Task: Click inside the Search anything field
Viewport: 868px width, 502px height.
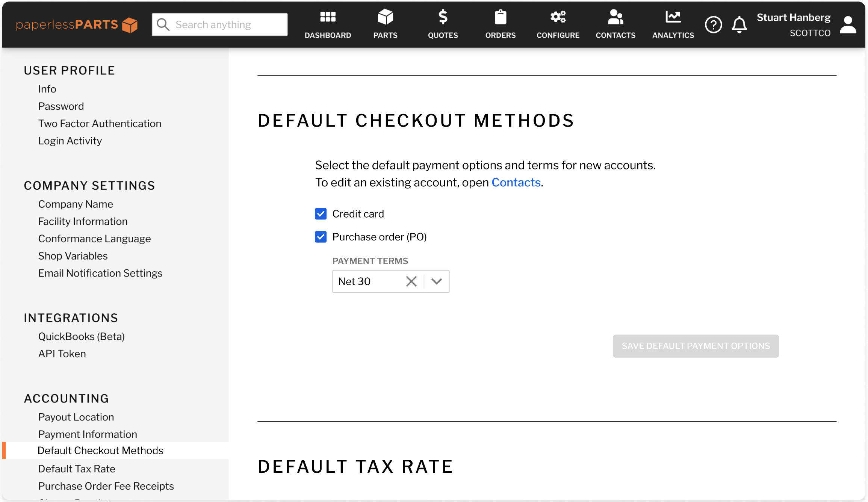Action: point(219,24)
